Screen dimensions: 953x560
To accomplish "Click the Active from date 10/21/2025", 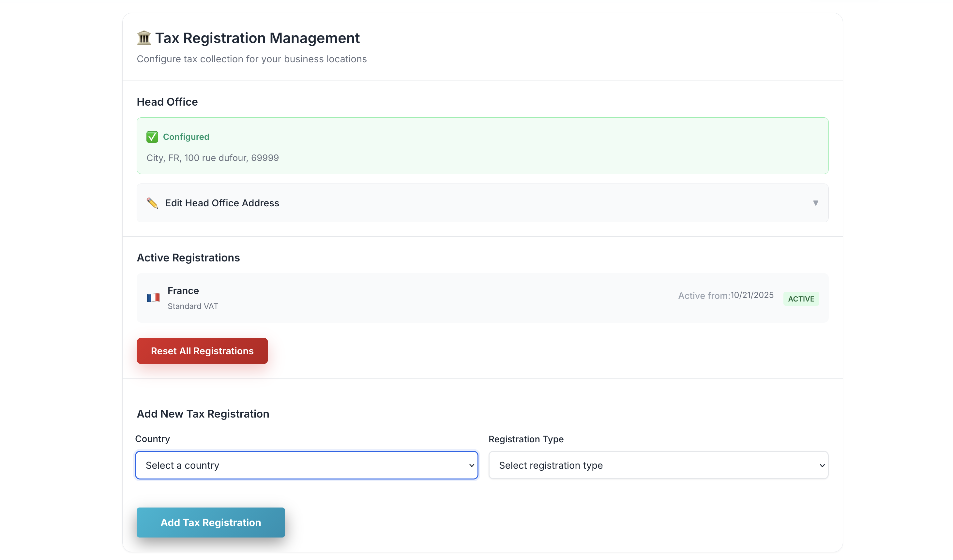I will coord(751,295).
